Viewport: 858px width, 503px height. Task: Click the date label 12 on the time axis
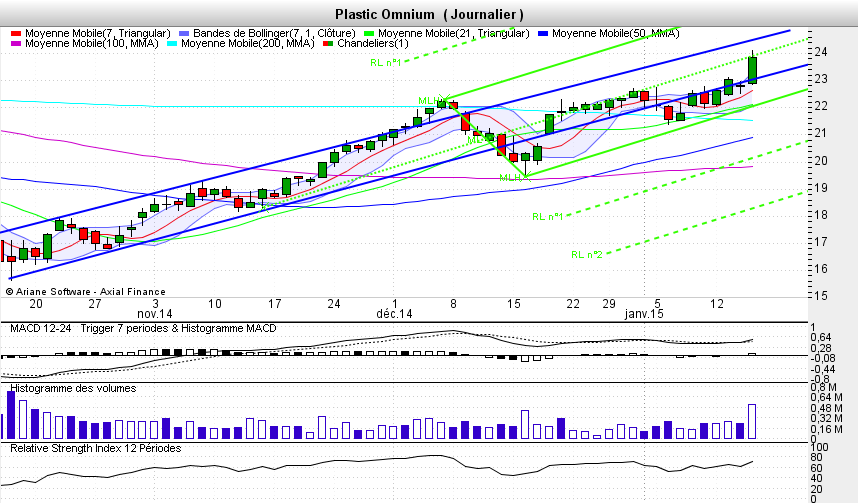click(717, 304)
